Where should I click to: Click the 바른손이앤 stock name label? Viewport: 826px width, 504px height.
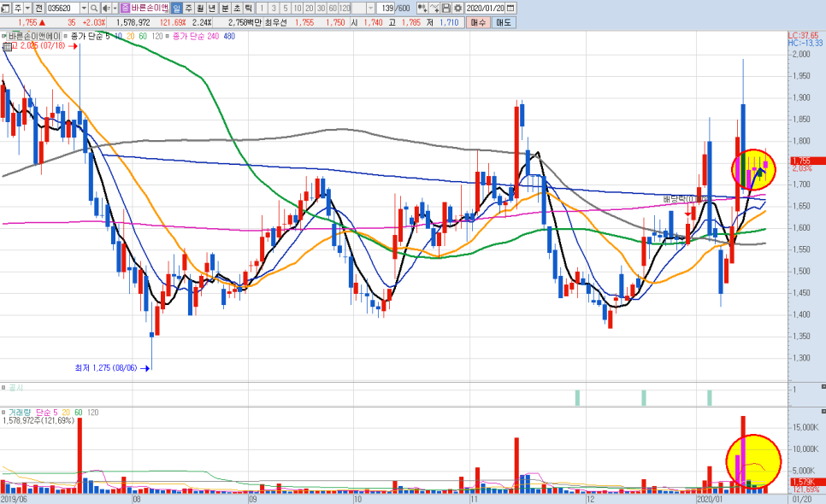tap(150, 8)
